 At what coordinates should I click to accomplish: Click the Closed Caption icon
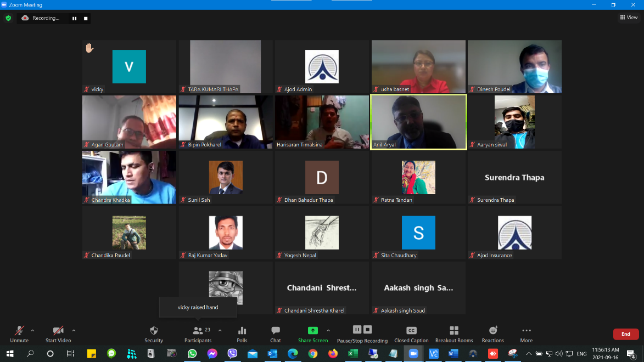pos(411,331)
